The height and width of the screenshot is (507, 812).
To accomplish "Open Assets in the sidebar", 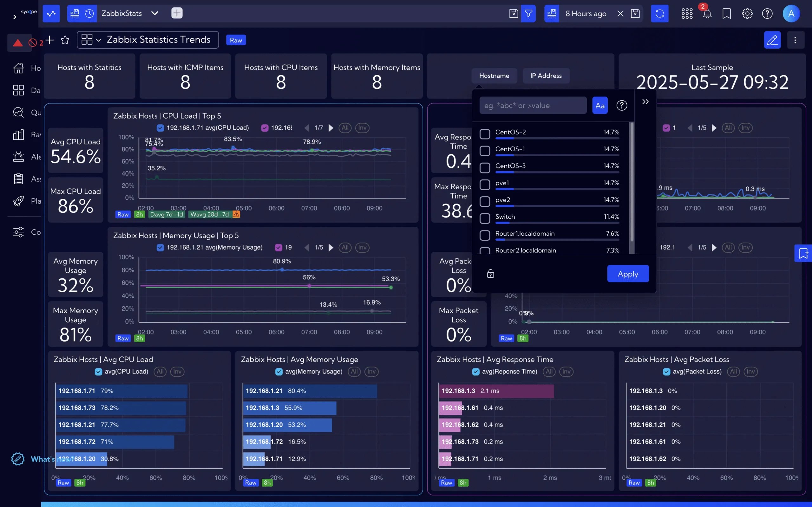I will coord(27,179).
